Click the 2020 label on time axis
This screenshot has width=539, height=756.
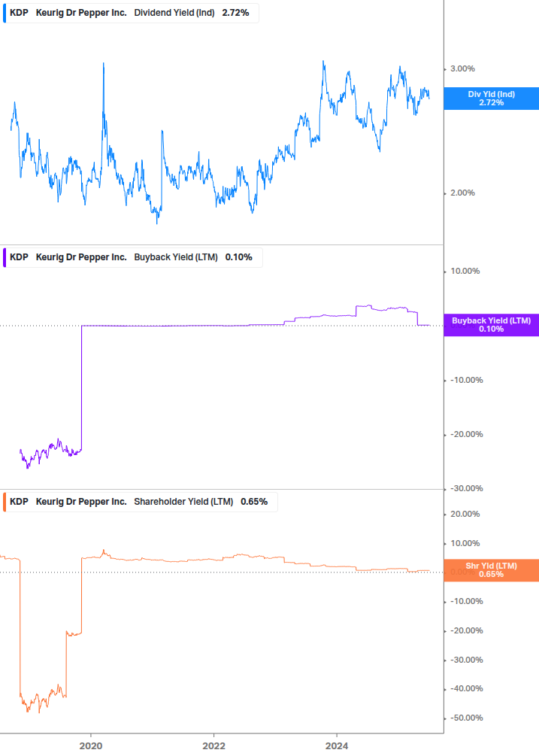click(90, 746)
